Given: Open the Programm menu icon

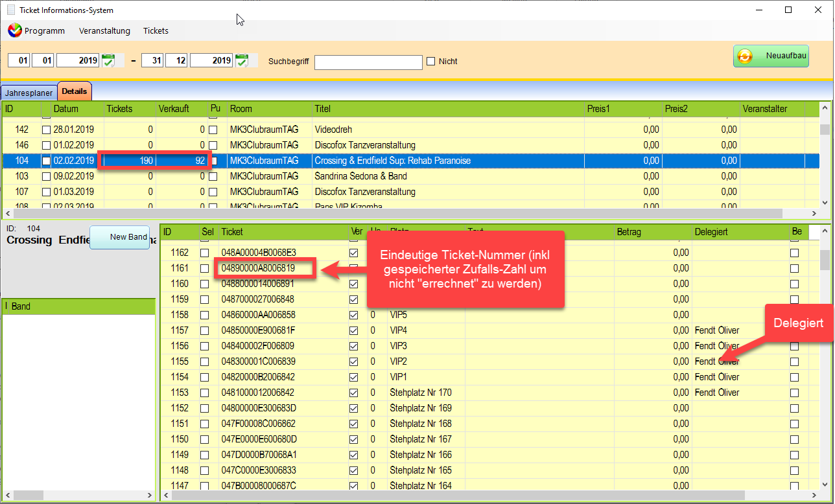Looking at the screenshot, I should coord(14,30).
